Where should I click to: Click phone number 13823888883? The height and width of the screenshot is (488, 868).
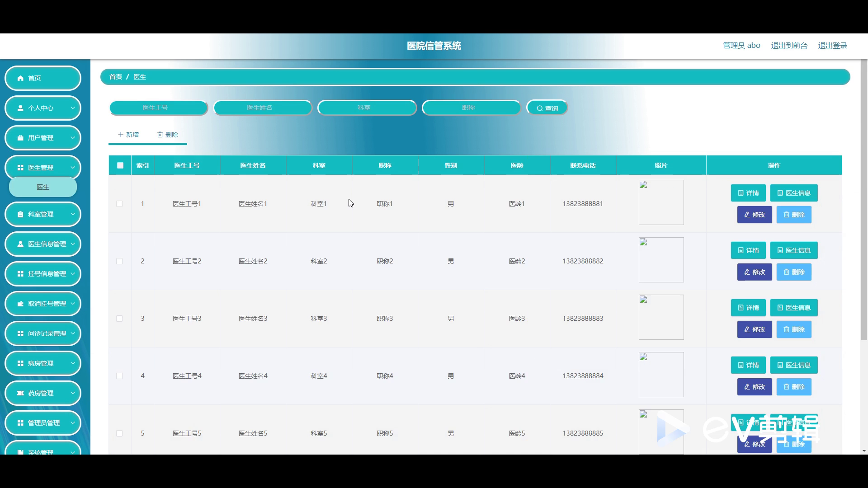coord(583,319)
